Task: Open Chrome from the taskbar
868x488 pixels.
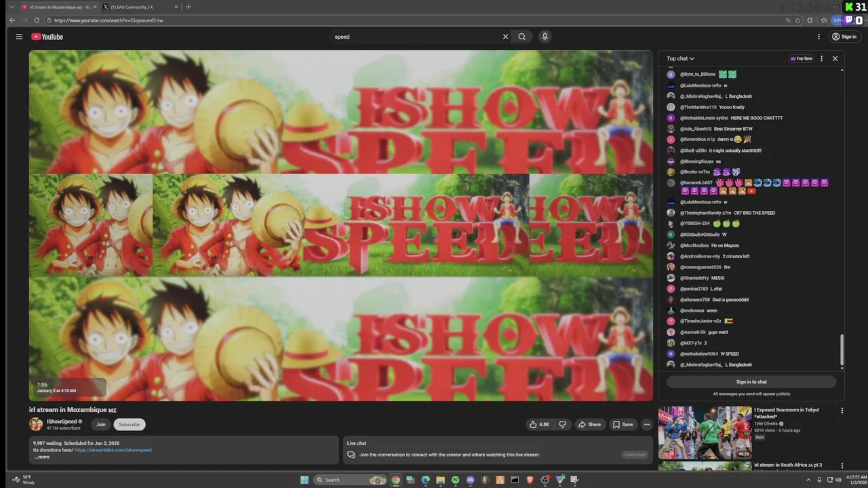Action: tap(395, 480)
